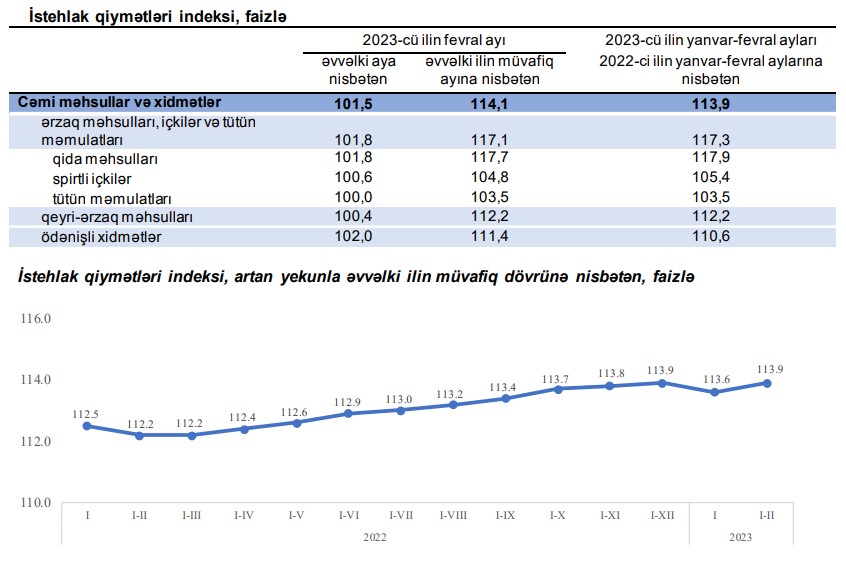Image resolution: width=846 pixels, height=573 pixels.
Task: Select the I-XII label on the x-axis
Action: click(x=661, y=515)
